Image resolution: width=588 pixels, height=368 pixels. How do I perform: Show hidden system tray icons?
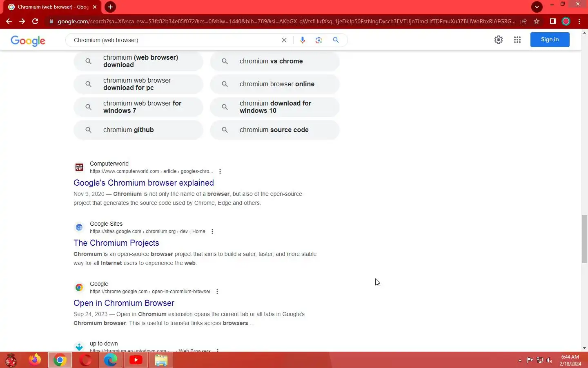coord(520,360)
